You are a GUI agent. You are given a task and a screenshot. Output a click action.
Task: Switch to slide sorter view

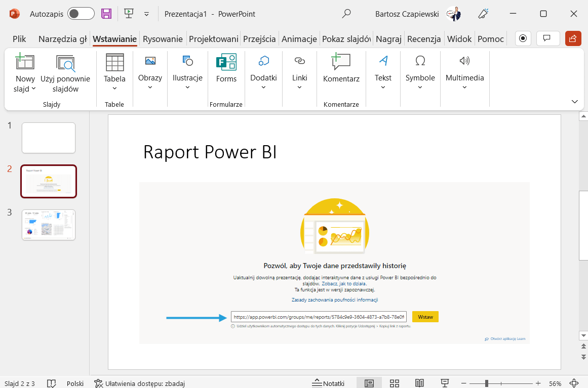(395, 383)
